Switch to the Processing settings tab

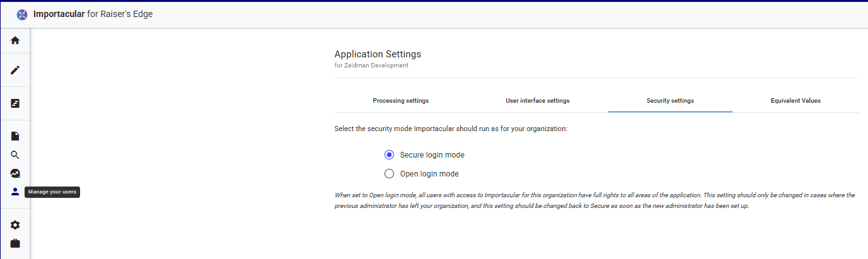400,101
